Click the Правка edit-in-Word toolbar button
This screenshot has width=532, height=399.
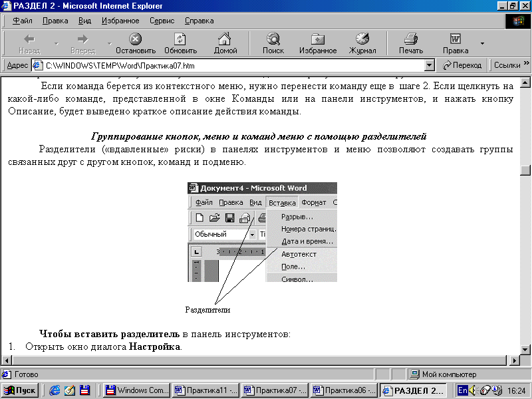(456, 43)
